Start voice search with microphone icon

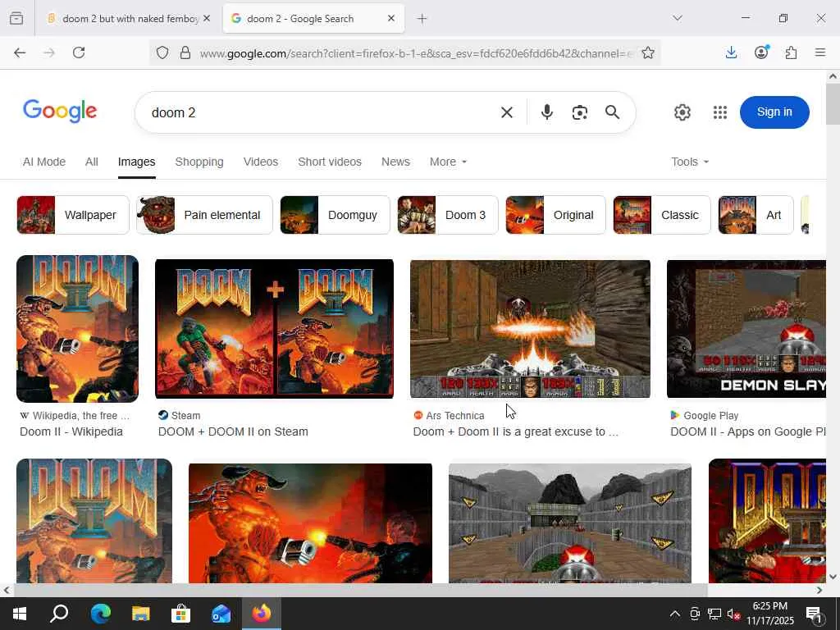[x=547, y=112]
